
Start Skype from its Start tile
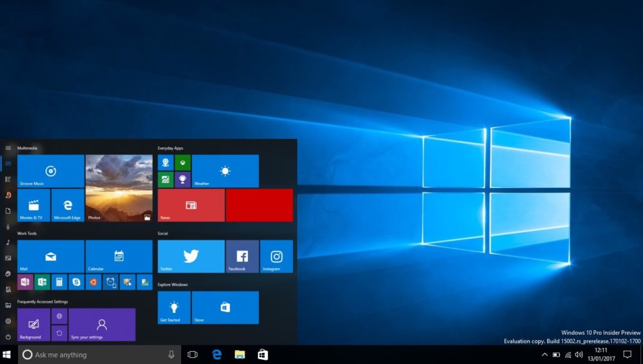point(76,282)
